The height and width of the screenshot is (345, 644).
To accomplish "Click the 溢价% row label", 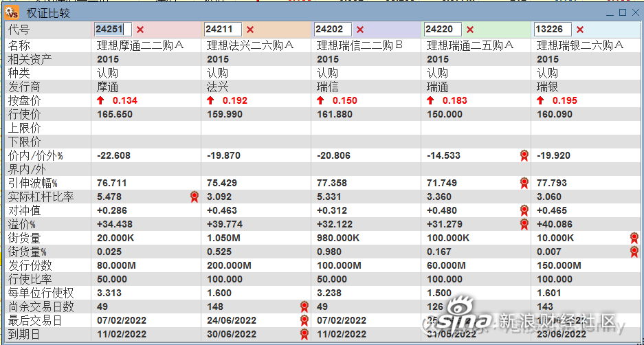I will coord(22,224).
